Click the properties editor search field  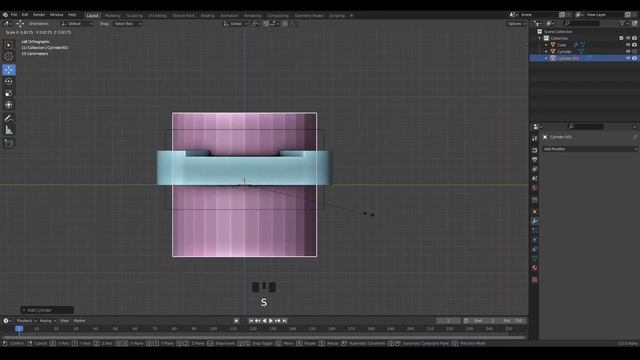[586, 127]
